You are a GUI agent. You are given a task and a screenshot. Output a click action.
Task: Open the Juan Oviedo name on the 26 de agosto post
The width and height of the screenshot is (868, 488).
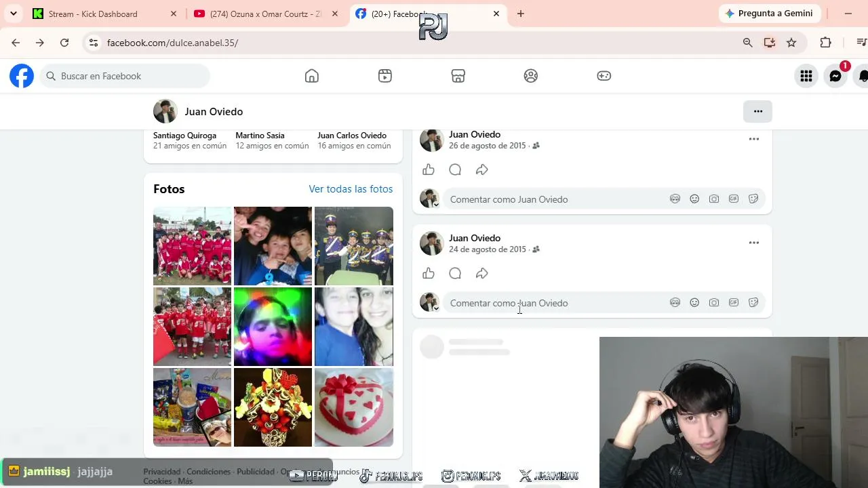pos(475,134)
